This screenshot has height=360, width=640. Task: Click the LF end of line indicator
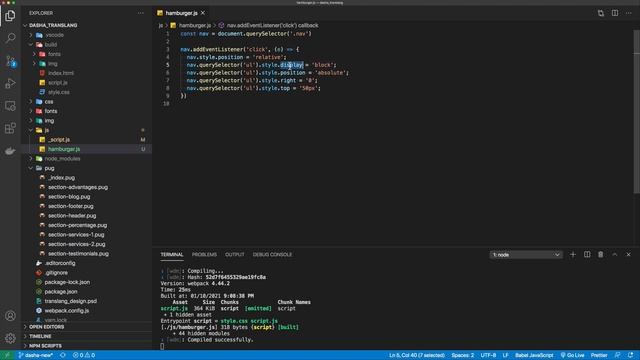coord(505,355)
